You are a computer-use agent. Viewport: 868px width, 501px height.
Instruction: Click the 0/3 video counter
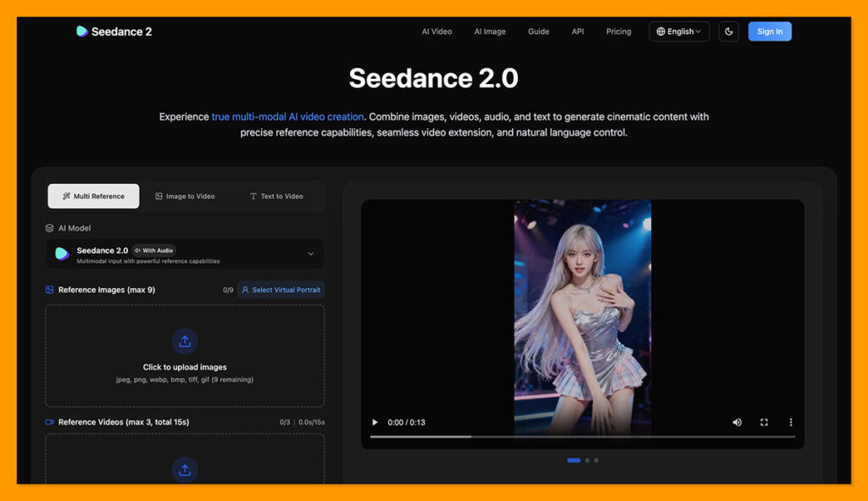(x=285, y=422)
